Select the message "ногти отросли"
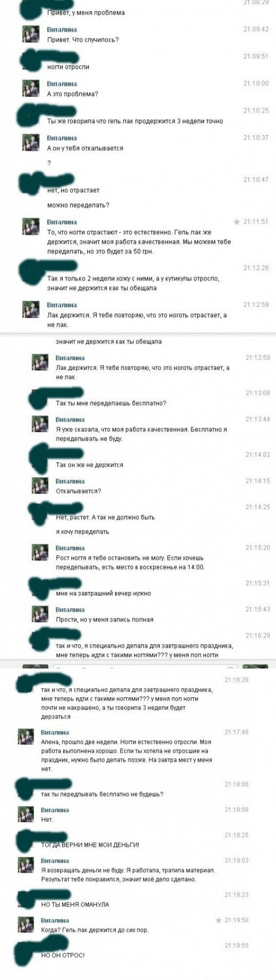This screenshot has width=276, height=980. pyautogui.click(x=68, y=67)
